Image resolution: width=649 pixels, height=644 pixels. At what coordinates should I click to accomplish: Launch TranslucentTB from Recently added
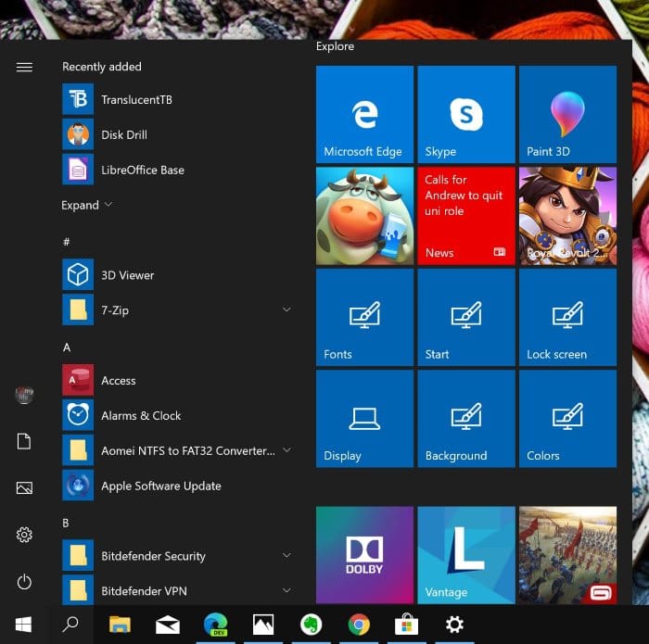(x=178, y=99)
